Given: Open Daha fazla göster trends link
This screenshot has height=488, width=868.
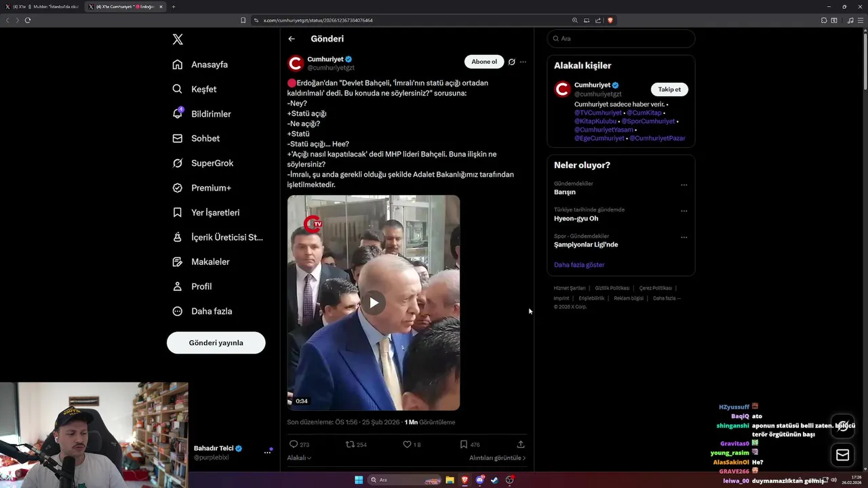Looking at the screenshot, I should (x=579, y=265).
